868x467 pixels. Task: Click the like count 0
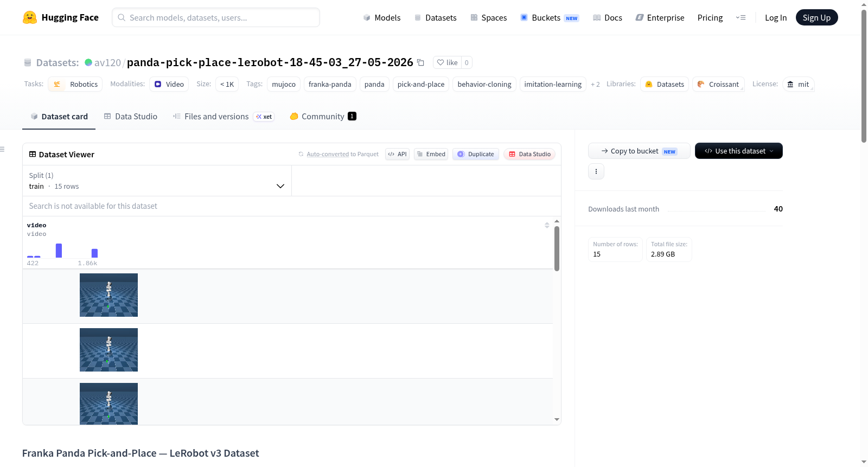(467, 62)
